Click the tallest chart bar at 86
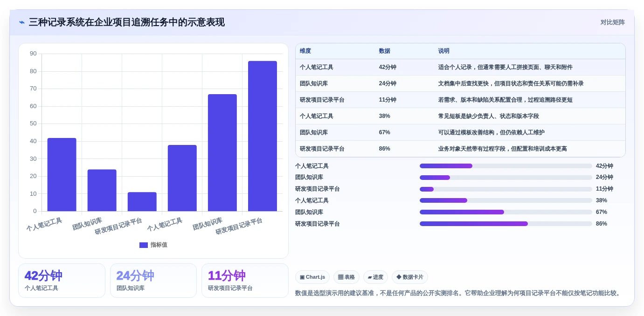 (263, 136)
